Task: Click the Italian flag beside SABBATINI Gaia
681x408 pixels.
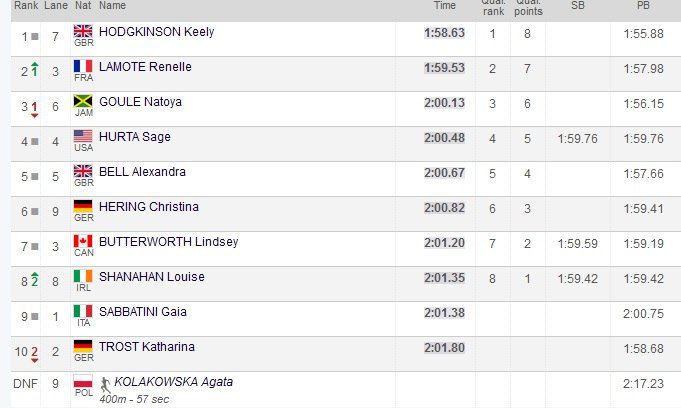Action: pos(83,312)
